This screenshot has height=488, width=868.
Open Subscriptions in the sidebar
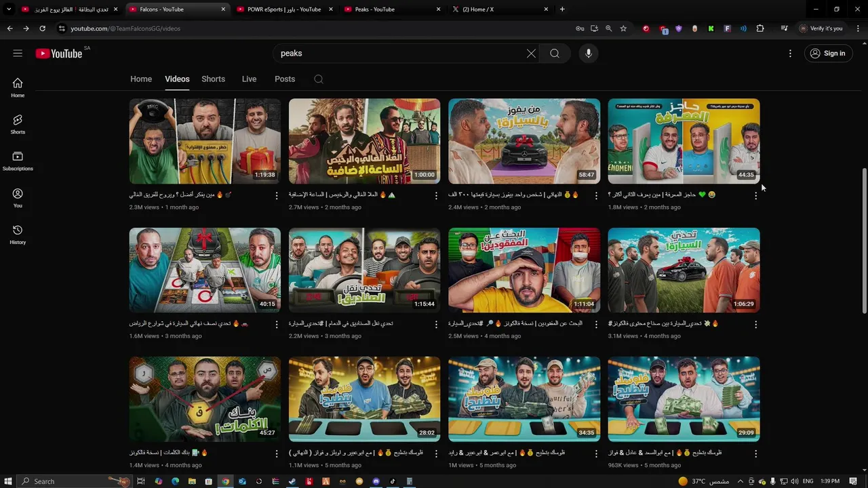18,161
